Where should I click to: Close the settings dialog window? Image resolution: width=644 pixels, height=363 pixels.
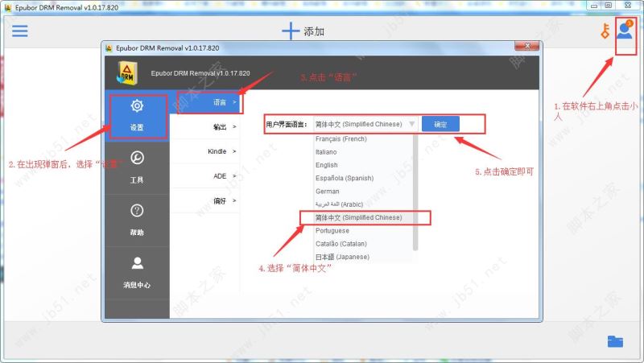coord(527,46)
